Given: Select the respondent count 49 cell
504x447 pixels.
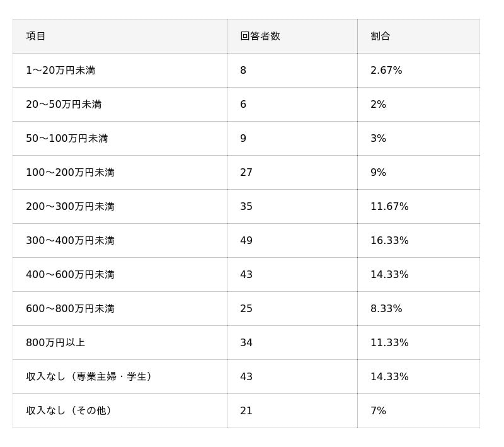Looking at the screenshot, I should pos(246,240).
